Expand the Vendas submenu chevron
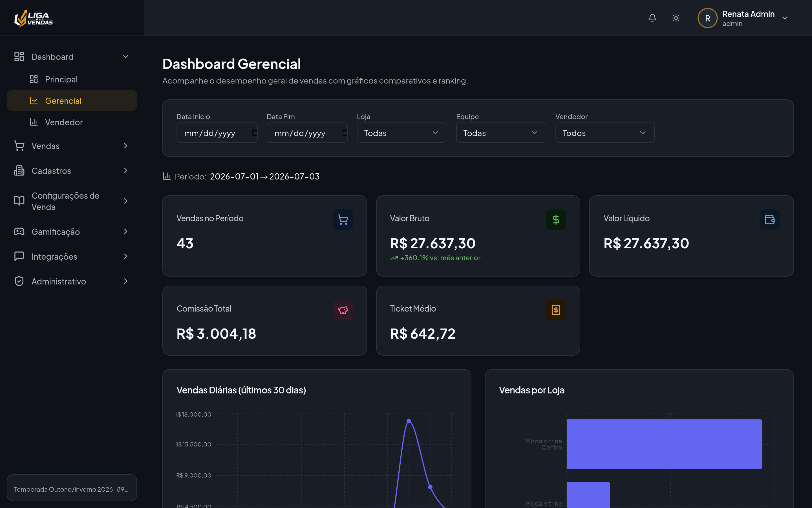Viewport: 812px width, 508px height. coord(126,146)
